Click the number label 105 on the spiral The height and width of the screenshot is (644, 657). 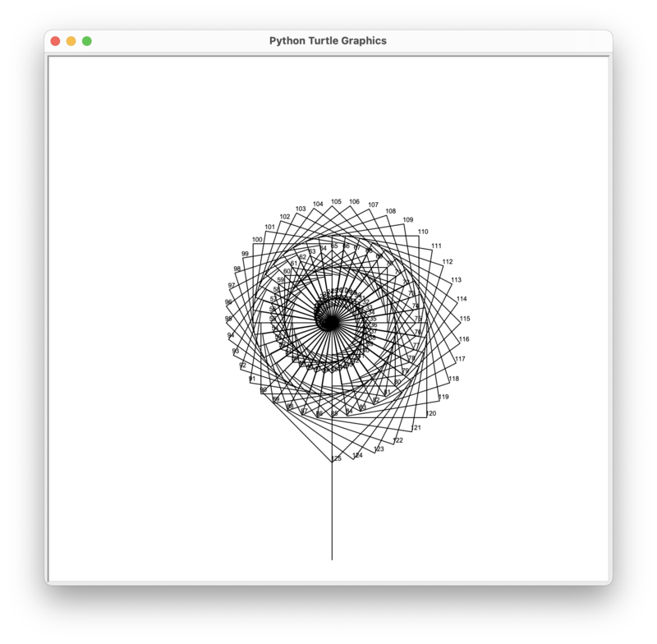coord(336,201)
